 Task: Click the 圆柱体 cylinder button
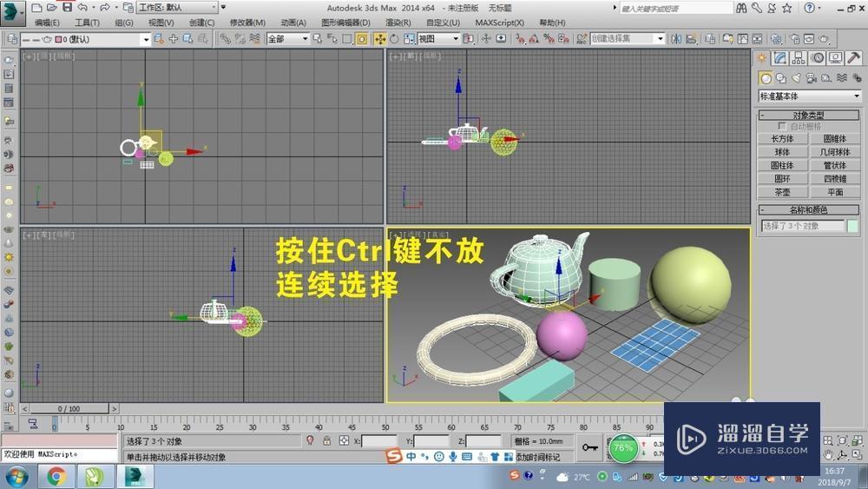click(x=782, y=165)
